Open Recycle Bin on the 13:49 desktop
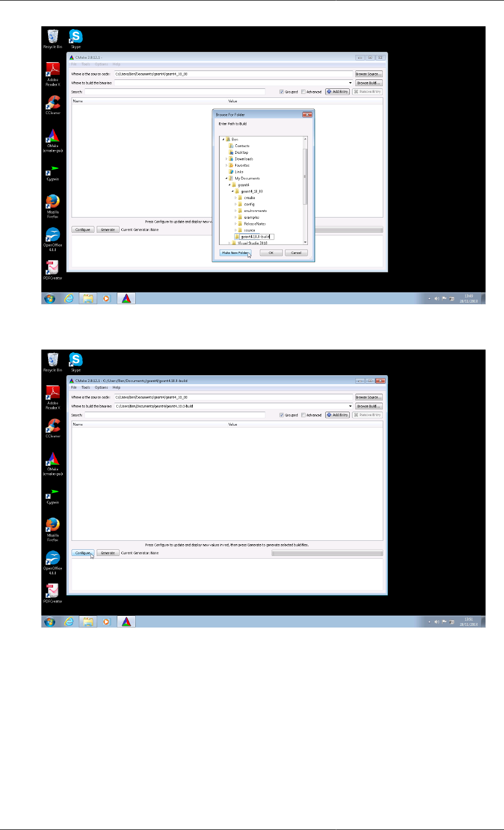504x830 pixels. [x=53, y=39]
